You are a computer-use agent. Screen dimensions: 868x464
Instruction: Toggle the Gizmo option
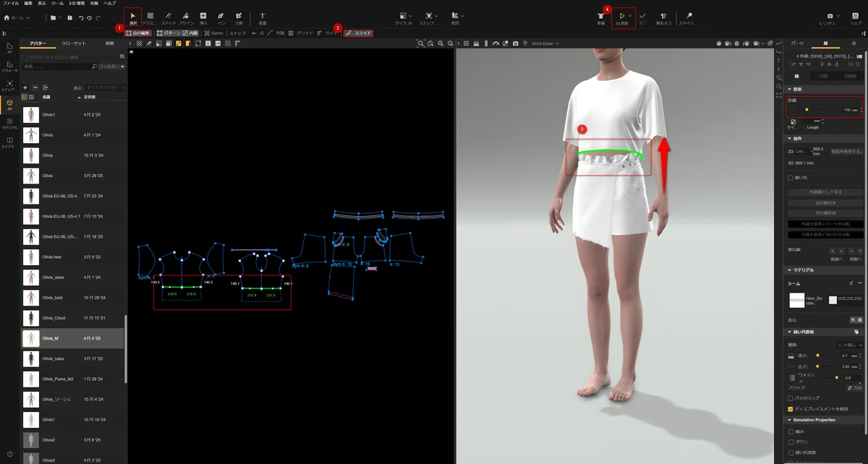click(214, 33)
